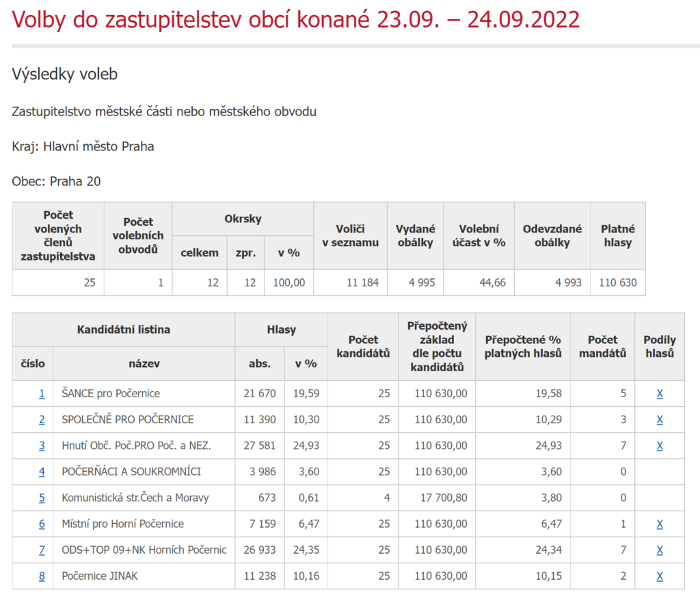Select party name Komunistická str.Čech a Moravy
The image size is (700, 603).
(x=135, y=498)
